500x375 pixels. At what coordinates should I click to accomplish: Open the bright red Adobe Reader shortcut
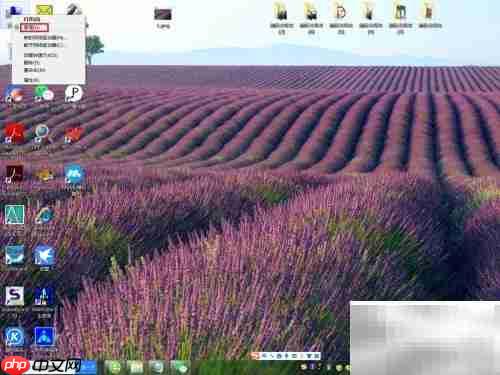point(14,133)
